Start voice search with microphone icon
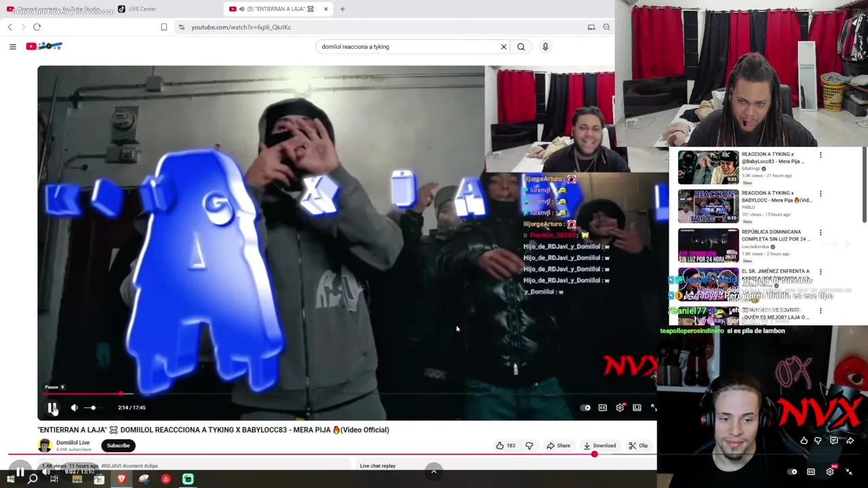Screen dimensions: 868x488 point(545,47)
